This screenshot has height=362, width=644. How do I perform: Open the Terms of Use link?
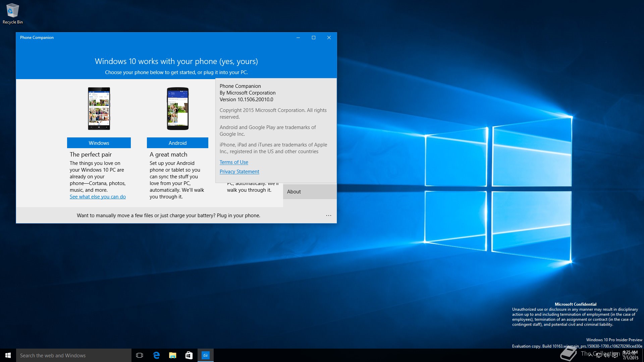[234, 162]
